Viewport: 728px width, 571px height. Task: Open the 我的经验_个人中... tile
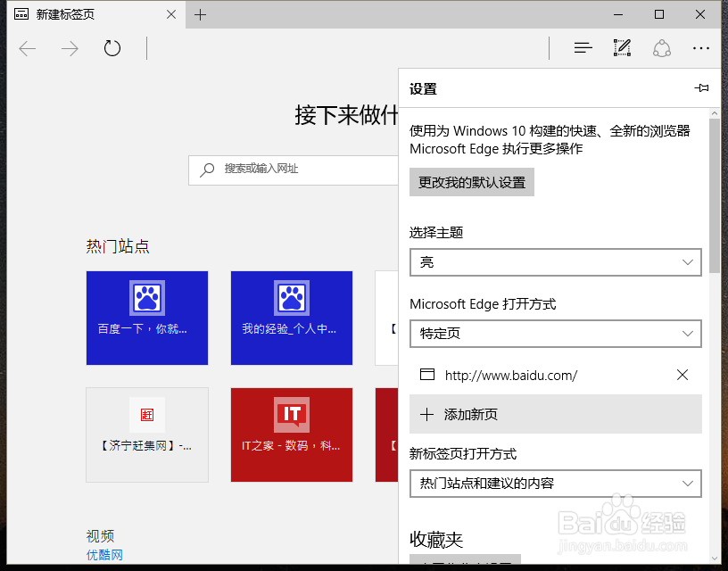click(x=292, y=318)
